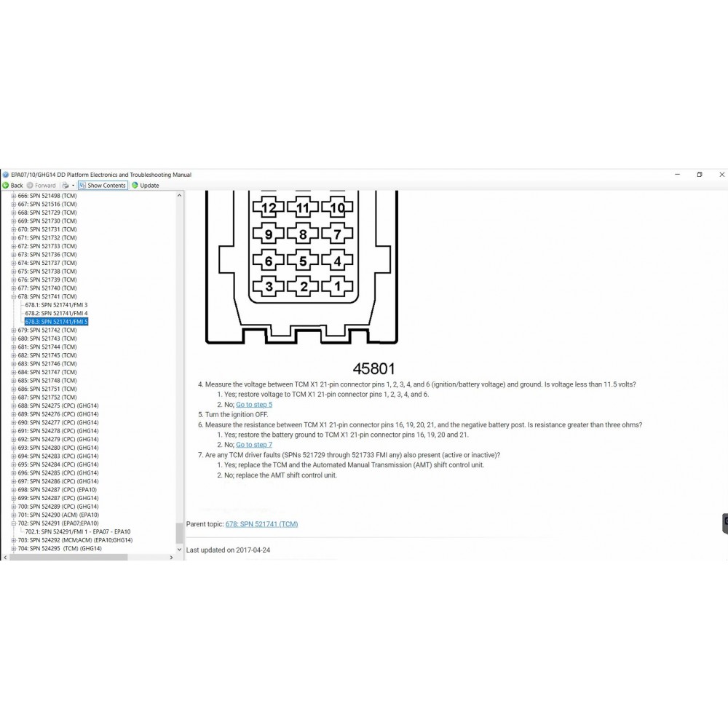Click the tree scroll-up arrow button

180,195
